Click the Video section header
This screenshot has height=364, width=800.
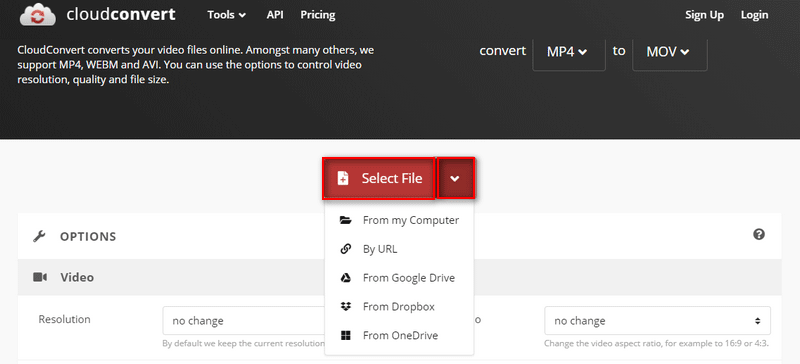(399, 277)
